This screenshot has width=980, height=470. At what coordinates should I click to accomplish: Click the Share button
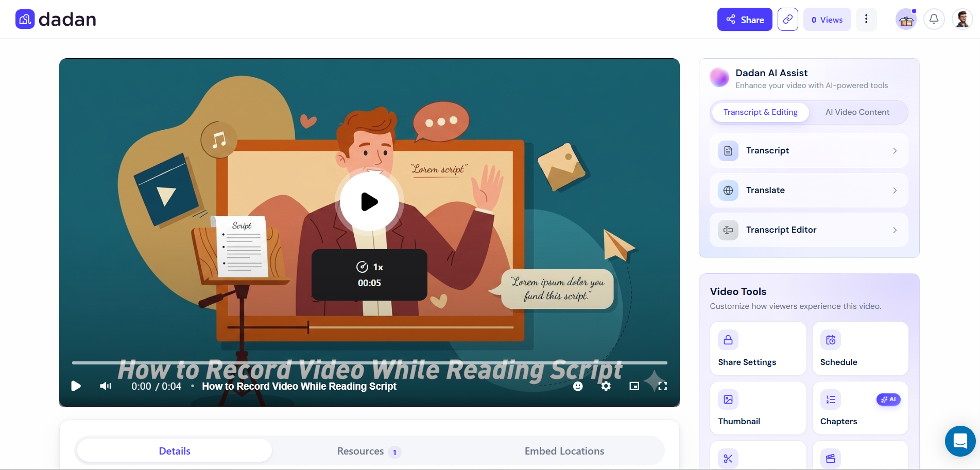(x=745, y=20)
